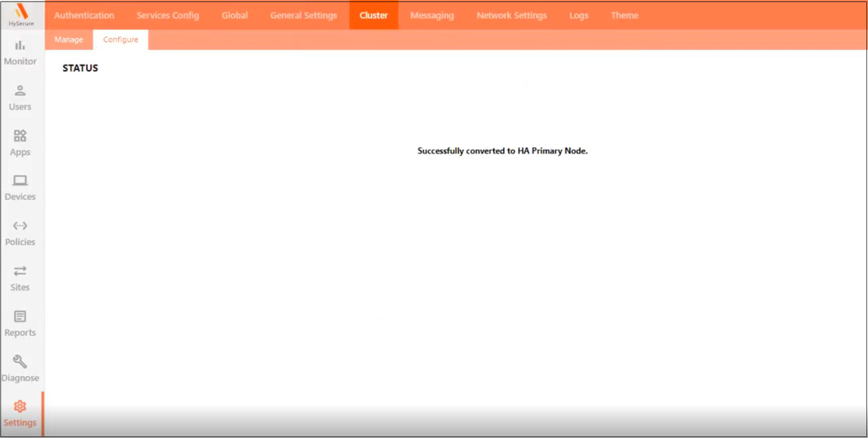Open the Diagnose wrench icon
This screenshot has height=438, width=868.
[x=20, y=362]
